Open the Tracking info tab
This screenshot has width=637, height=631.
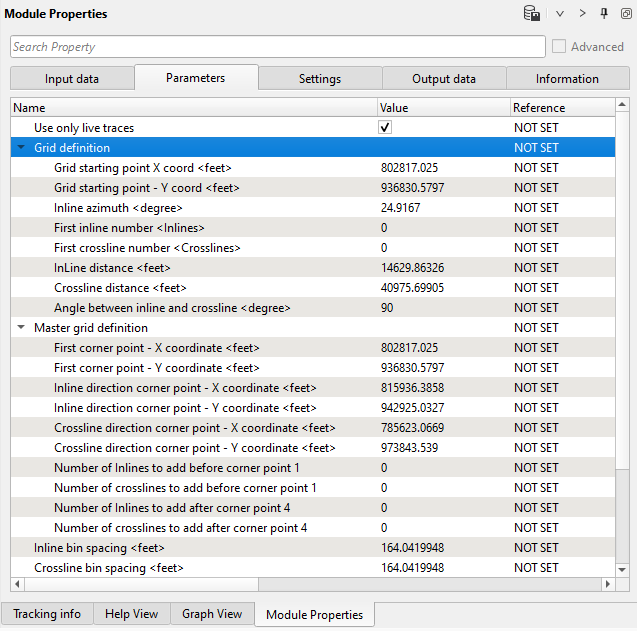(x=47, y=614)
